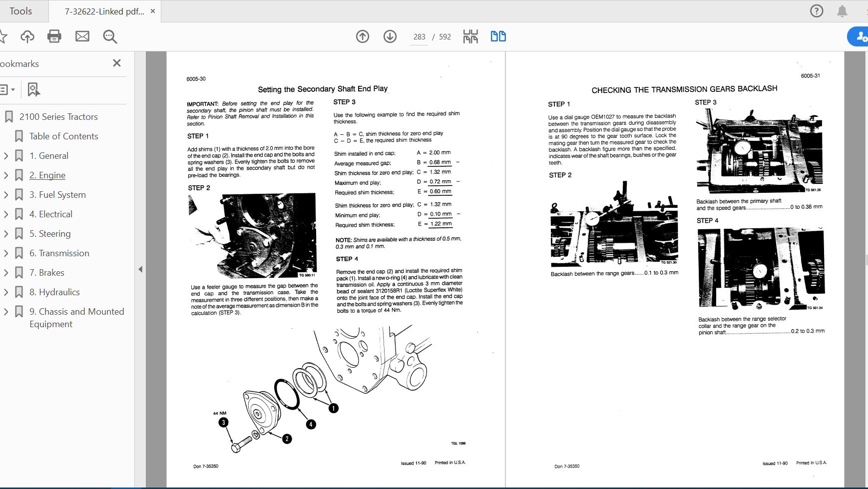
Task: Open the page thumbnails grid icon
Action: [471, 36]
